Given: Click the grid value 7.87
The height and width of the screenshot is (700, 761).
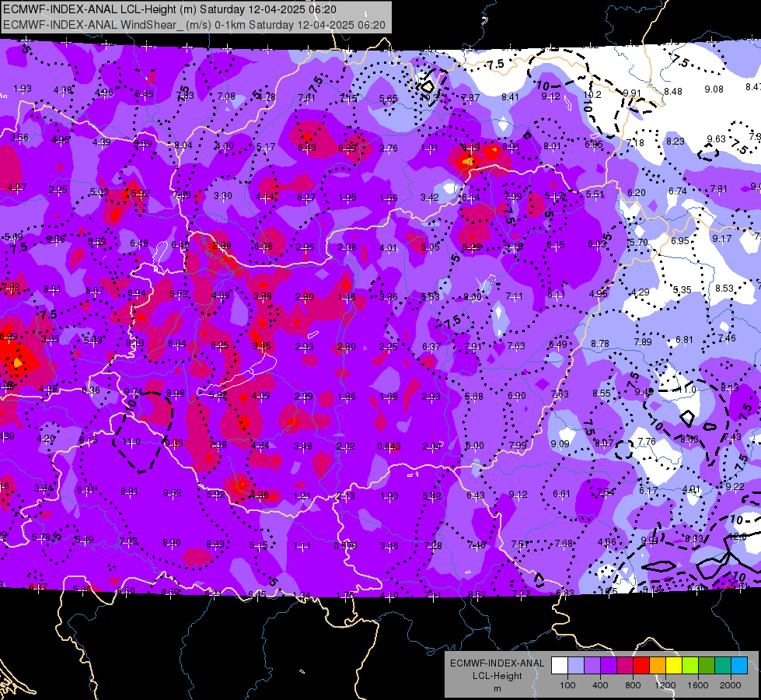Looking at the screenshot, I should [x=470, y=98].
